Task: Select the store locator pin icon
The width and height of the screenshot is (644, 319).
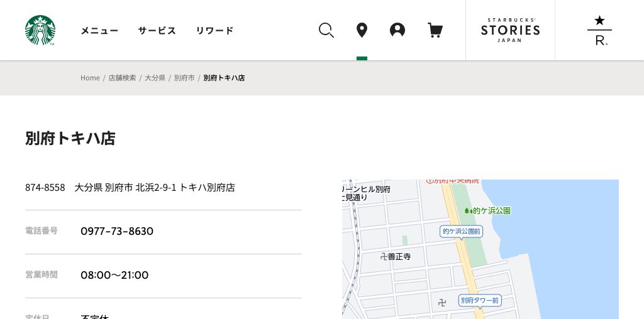Action: 362,30
